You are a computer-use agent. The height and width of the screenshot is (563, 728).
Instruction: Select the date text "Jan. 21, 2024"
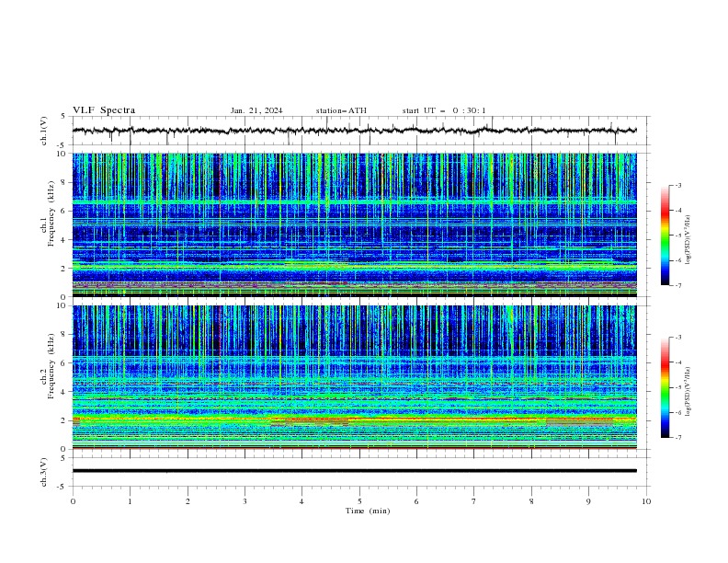point(256,110)
